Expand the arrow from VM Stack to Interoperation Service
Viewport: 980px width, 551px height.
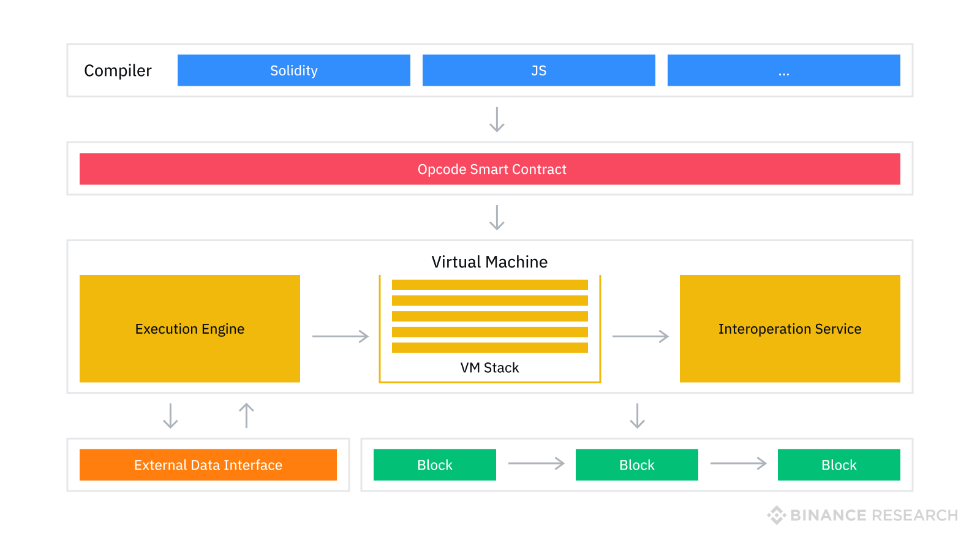642,336
